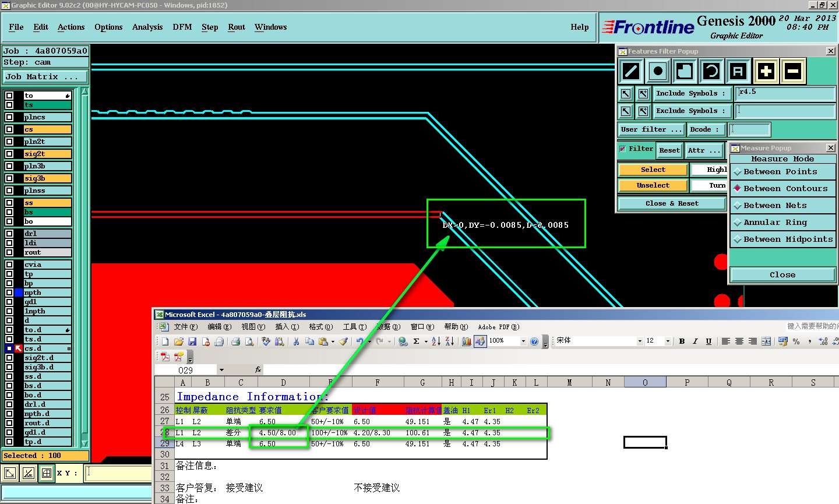The image size is (839, 504).
Task: Select Between Midpoints measure mode
Action: 782,239
